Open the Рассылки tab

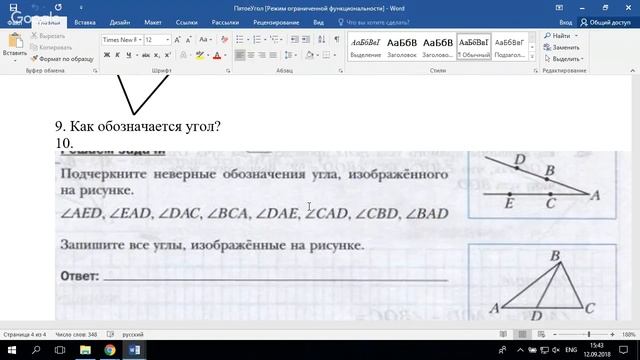(x=225, y=22)
